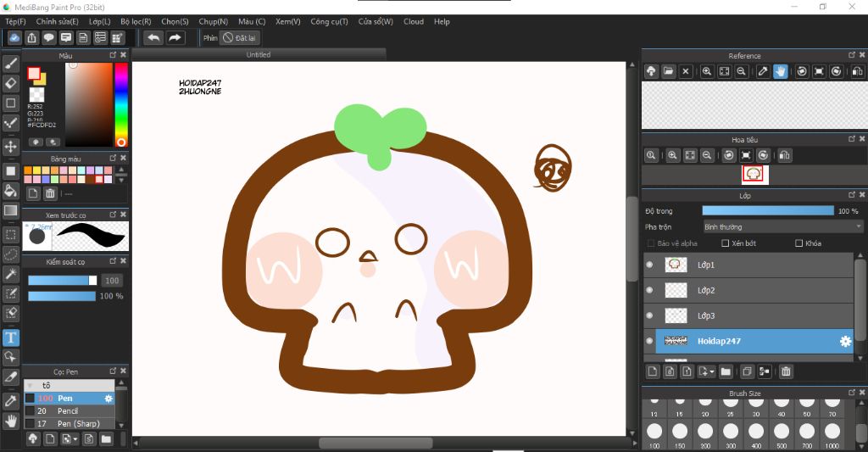Toggle the Bảo vệ alpha checkbox

(651, 243)
